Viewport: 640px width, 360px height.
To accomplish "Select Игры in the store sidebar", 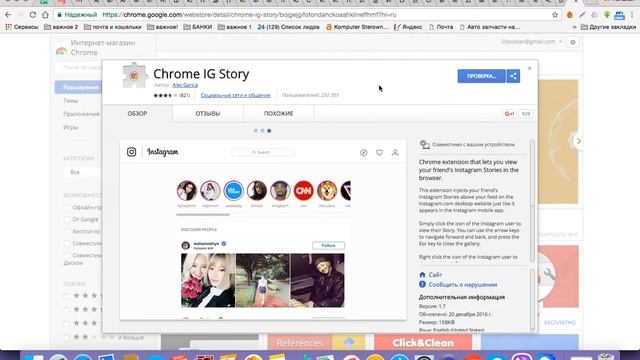I will pyautogui.click(x=71, y=127).
